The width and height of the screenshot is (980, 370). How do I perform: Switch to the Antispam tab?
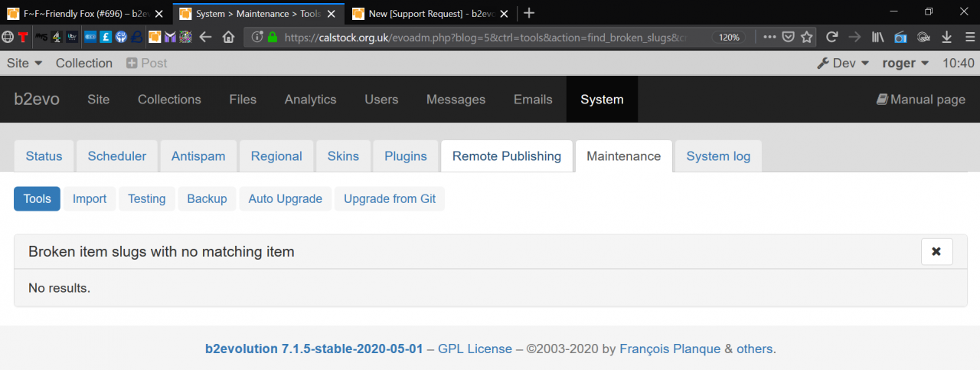[x=198, y=156]
